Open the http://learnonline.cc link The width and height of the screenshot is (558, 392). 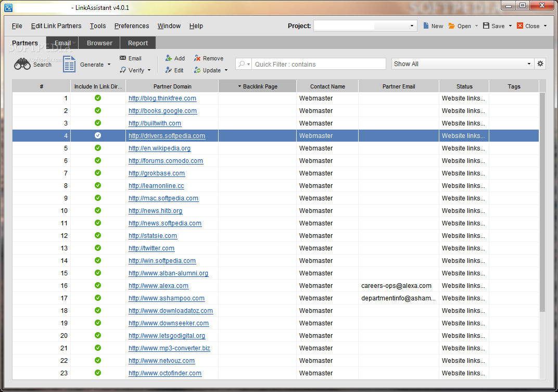[x=156, y=185]
